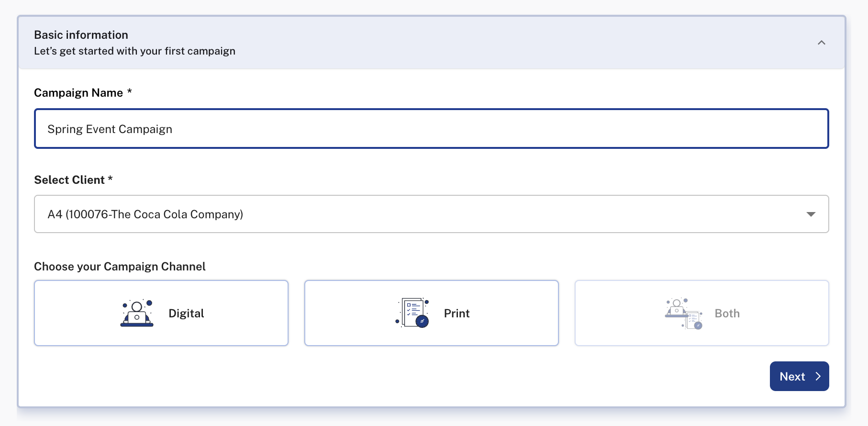Choose the Print text label option
868x426 pixels.
point(456,314)
